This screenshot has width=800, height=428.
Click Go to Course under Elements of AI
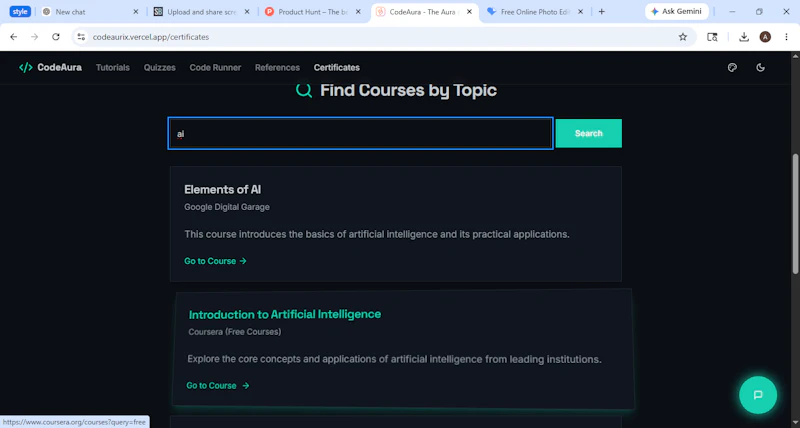215,261
